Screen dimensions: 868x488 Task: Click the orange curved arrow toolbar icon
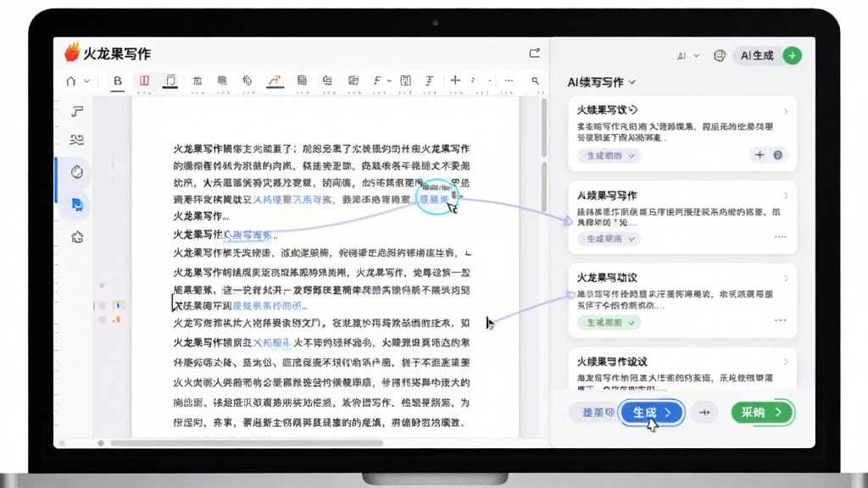275,80
